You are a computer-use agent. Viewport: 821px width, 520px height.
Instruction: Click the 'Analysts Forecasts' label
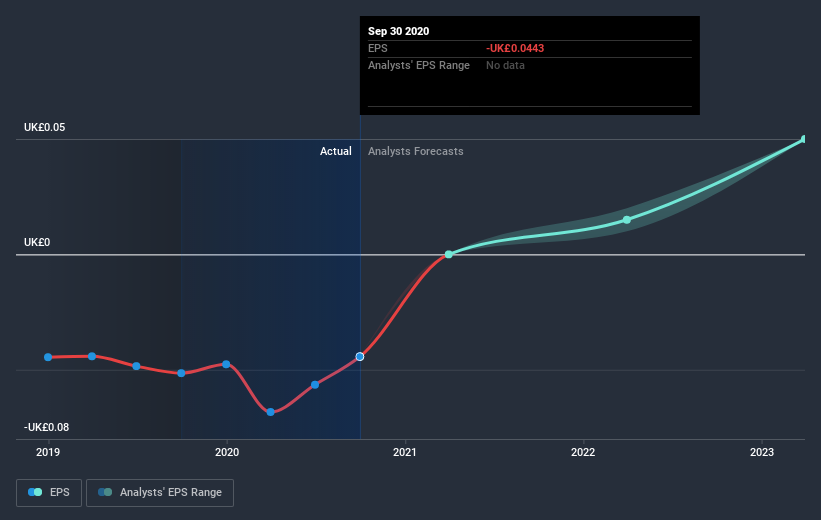(416, 151)
